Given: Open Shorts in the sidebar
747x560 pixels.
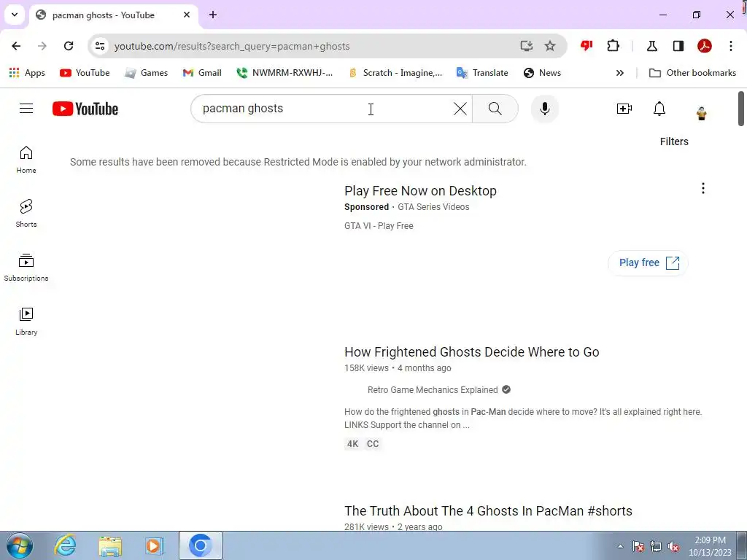Looking at the screenshot, I should 26,214.
